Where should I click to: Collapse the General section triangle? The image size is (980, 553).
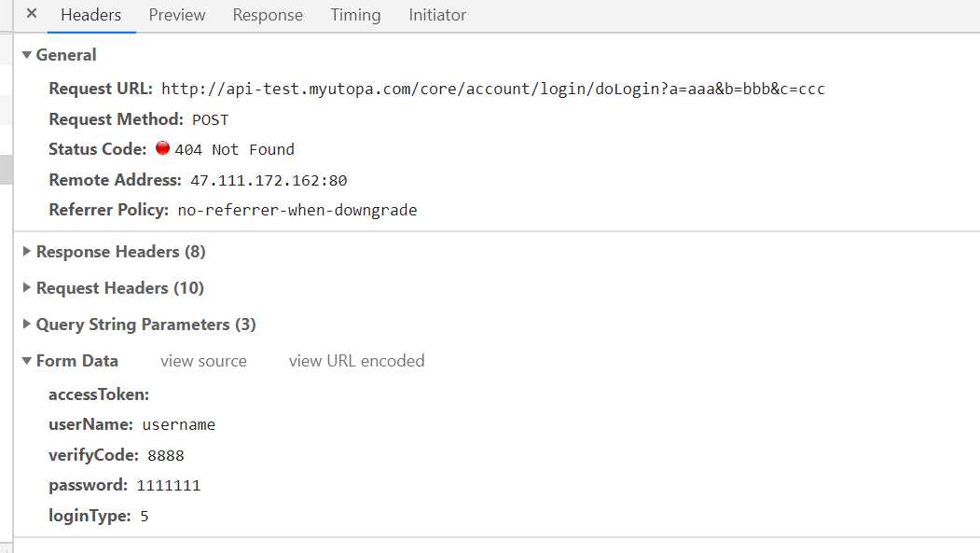(x=26, y=55)
